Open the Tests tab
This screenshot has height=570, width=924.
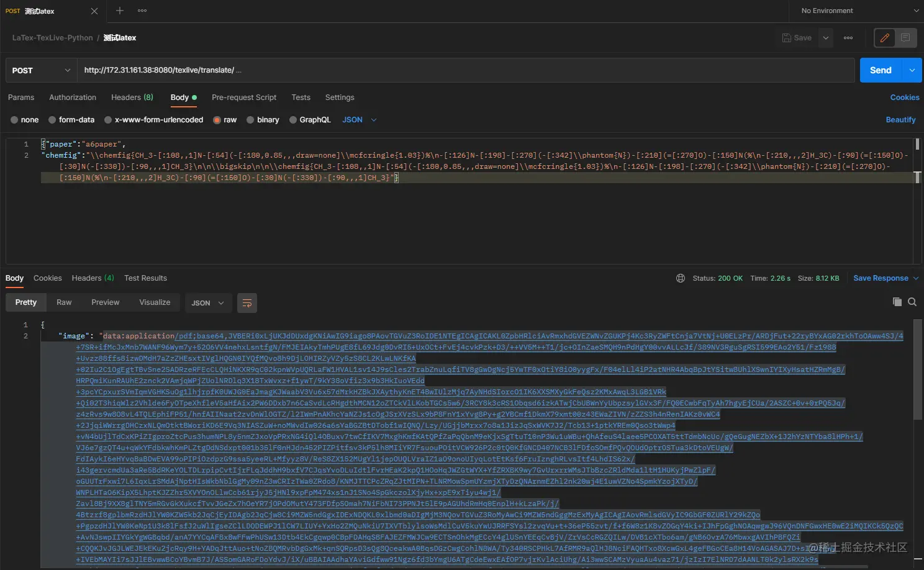(301, 97)
